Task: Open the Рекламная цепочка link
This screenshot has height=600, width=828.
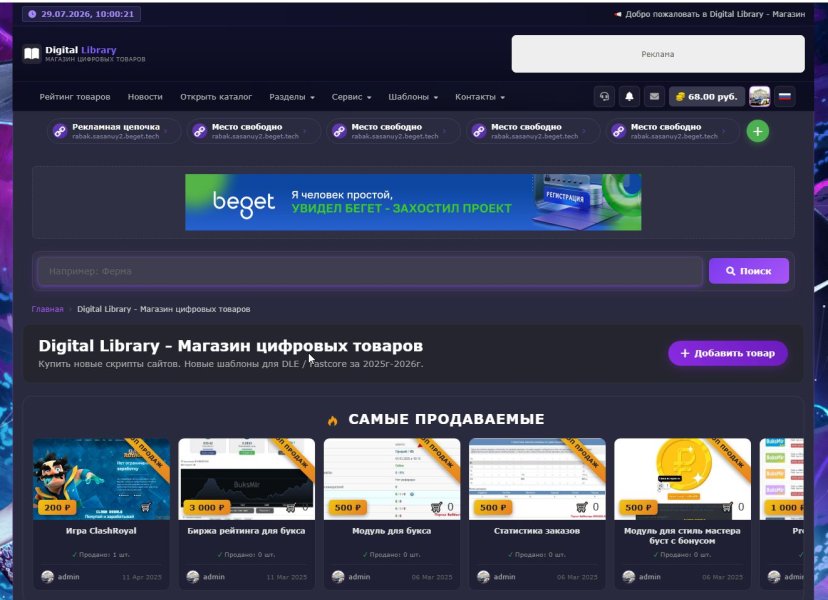Action: [113, 131]
